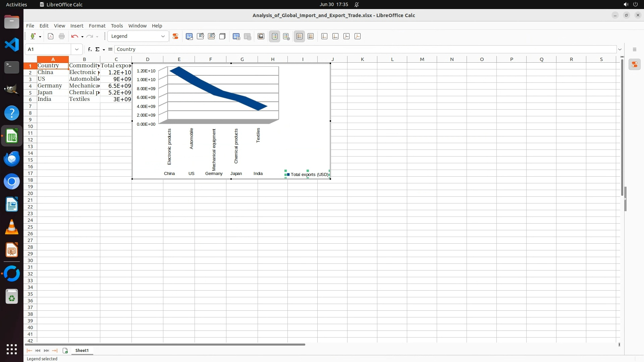Open the sidebar settings hamburger icon
The width and height of the screenshot is (644, 362).
click(634, 49)
